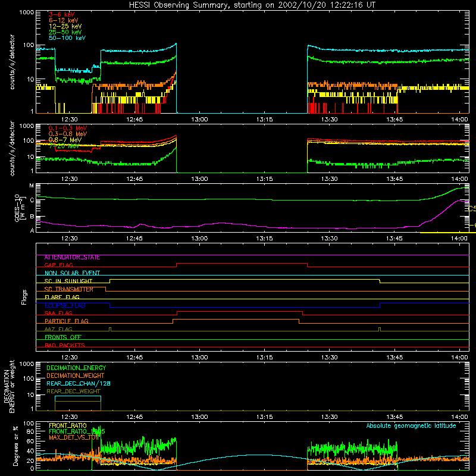
Task: Click the '0.3-0.8 MeV' legend label
Action: tap(68, 134)
